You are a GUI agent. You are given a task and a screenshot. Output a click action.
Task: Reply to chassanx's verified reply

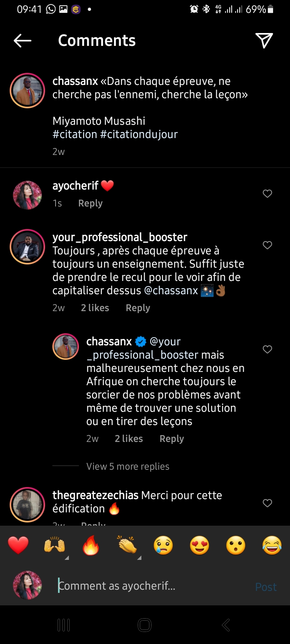click(x=172, y=439)
